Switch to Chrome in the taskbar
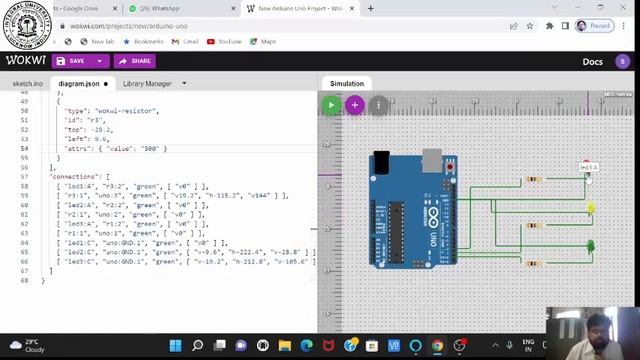Viewport: 640px width, 360px height. click(x=437, y=346)
